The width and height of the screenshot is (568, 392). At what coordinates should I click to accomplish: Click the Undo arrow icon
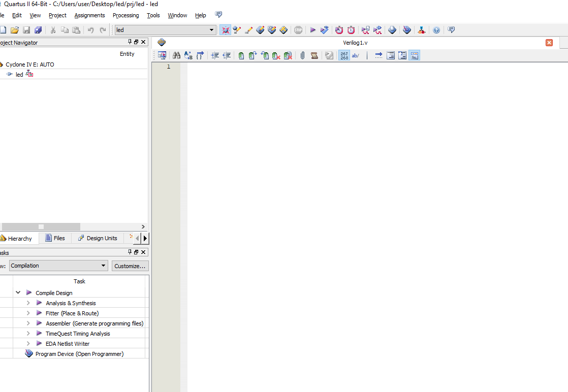[91, 30]
